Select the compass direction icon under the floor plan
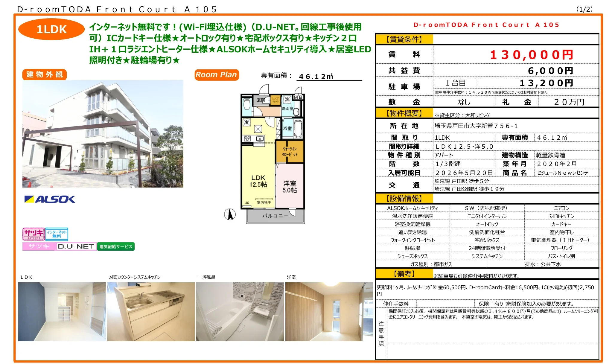The width and height of the screenshot is (615, 364). click(230, 215)
